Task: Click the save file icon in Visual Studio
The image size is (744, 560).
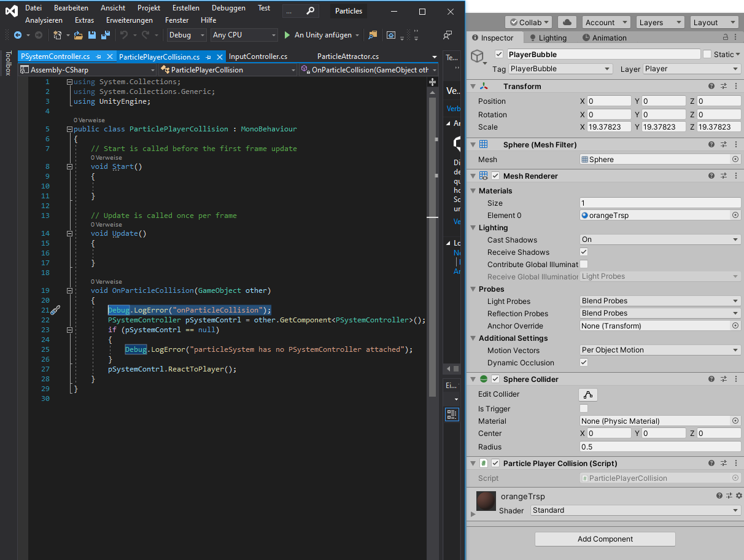Action: pos(91,35)
